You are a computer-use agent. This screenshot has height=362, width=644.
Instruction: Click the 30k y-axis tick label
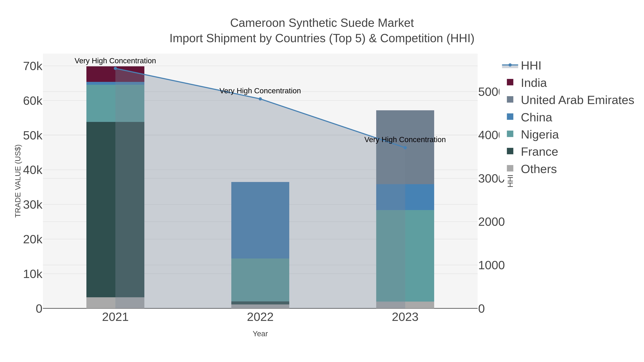(33, 205)
